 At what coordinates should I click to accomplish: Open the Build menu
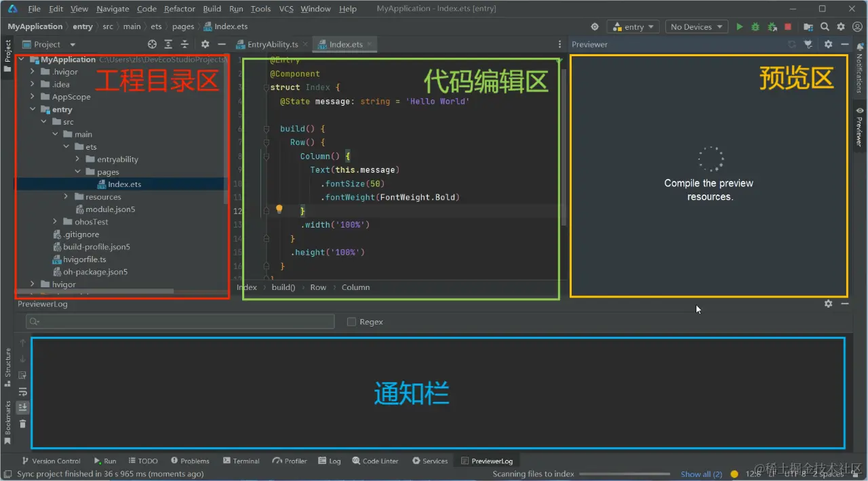pyautogui.click(x=212, y=9)
